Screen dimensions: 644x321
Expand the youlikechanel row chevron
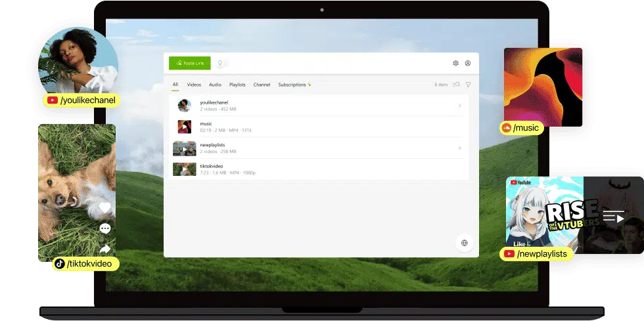coord(459,106)
